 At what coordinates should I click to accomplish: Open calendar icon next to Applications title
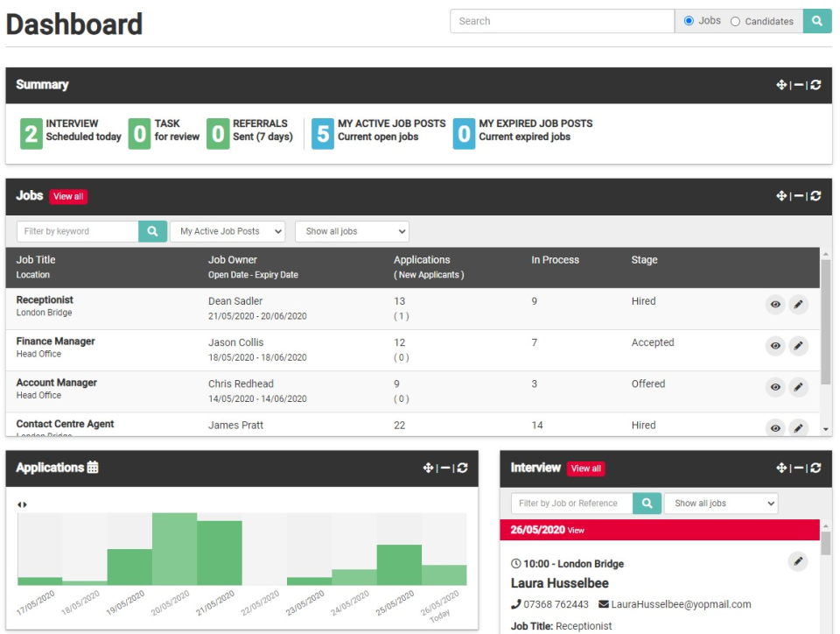click(x=93, y=468)
